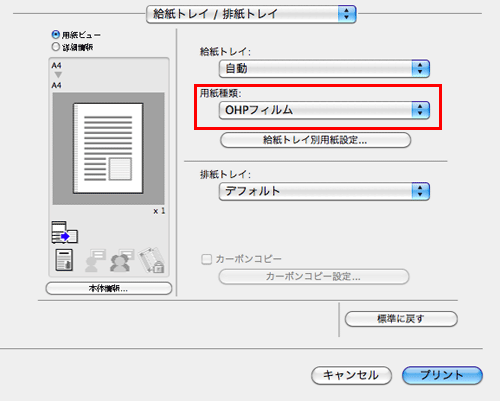The height and width of the screenshot is (401, 500).
Task: Select the 詳細情報 radio button
Action: (55, 47)
